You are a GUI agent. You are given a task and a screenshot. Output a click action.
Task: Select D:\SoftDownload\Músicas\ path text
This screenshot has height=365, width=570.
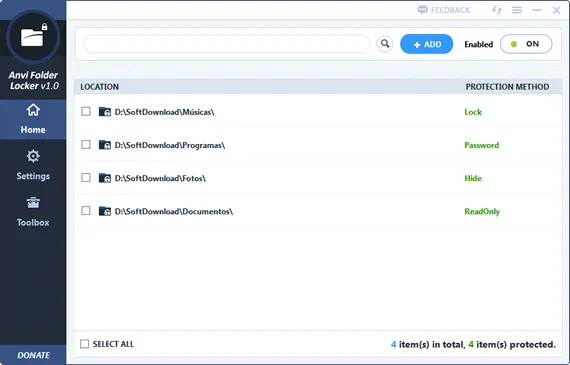[165, 112]
